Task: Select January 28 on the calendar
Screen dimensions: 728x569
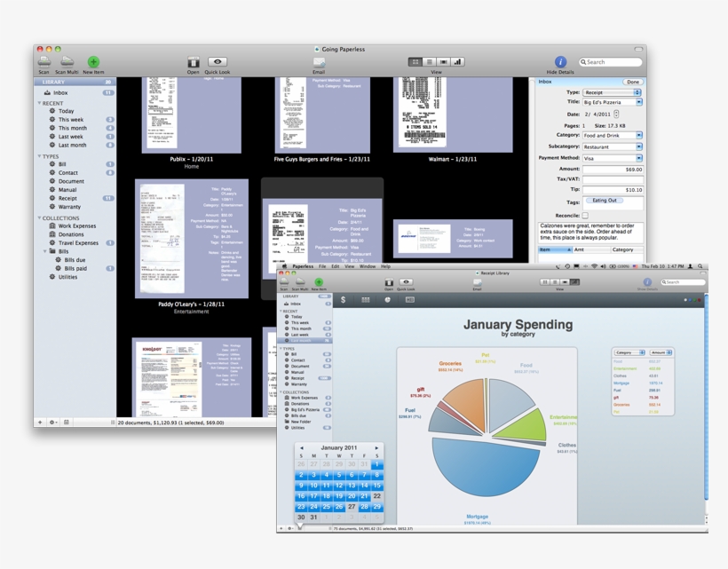Action: pyautogui.click(x=364, y=507)
